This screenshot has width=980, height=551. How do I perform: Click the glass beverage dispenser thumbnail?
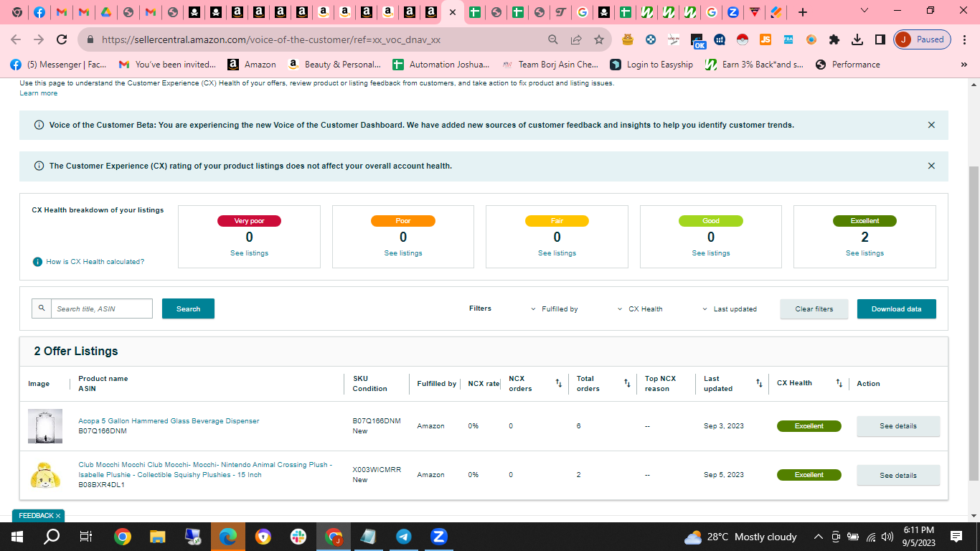45,426
